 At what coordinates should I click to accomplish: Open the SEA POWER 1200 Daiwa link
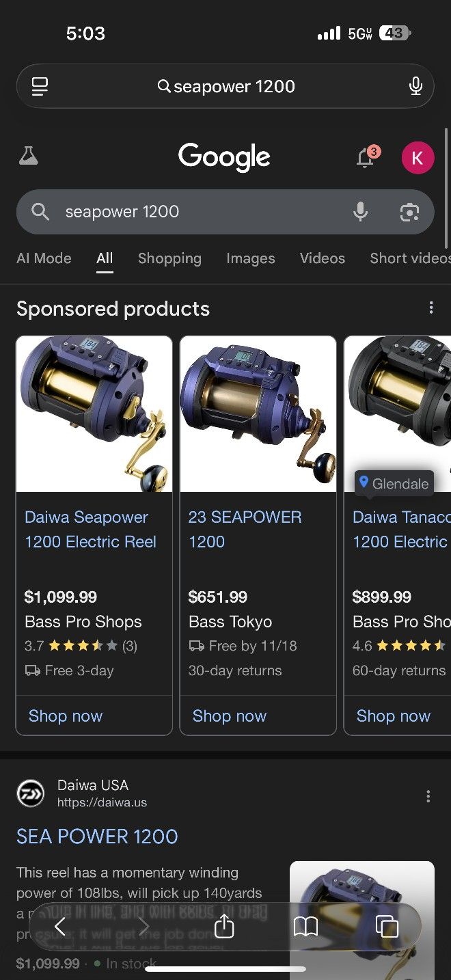(97, 836)
